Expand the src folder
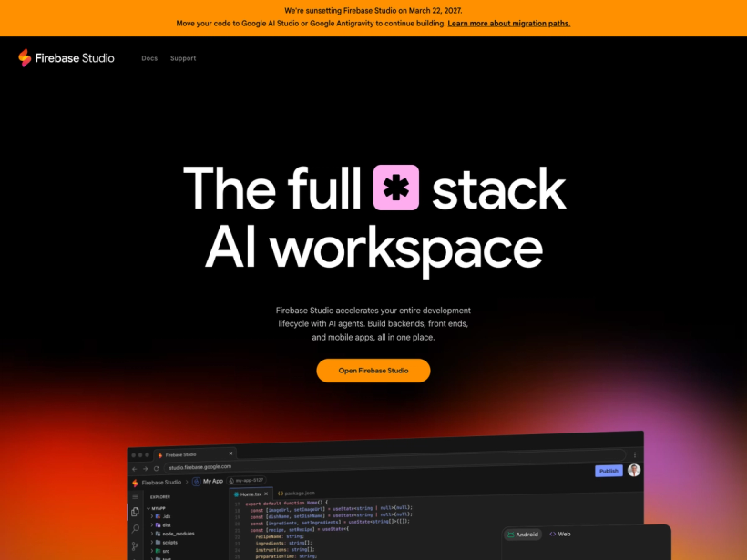 [x=162, y=551]
